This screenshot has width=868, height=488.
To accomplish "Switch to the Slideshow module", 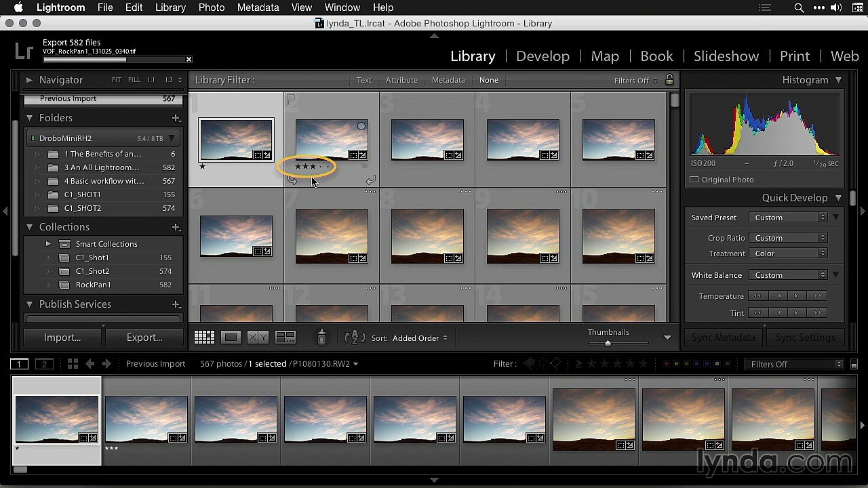I will pos(726,56).
